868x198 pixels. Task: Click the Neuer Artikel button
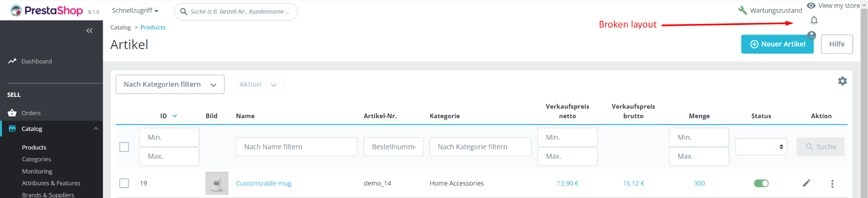(x=777, y=44)
